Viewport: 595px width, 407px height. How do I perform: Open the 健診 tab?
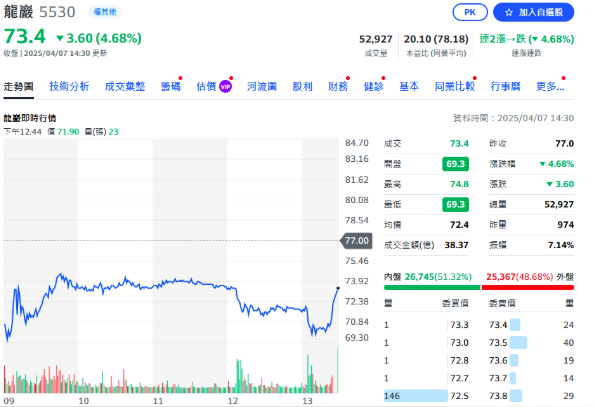(374, 86)
